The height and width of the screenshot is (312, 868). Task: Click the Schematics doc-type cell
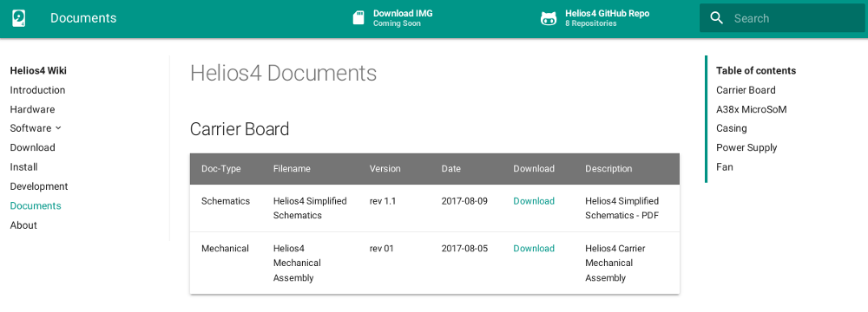tap(226, 201)
